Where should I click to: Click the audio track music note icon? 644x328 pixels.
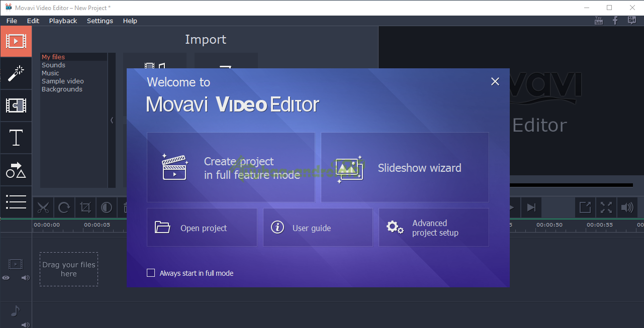(x=15, y=311)
